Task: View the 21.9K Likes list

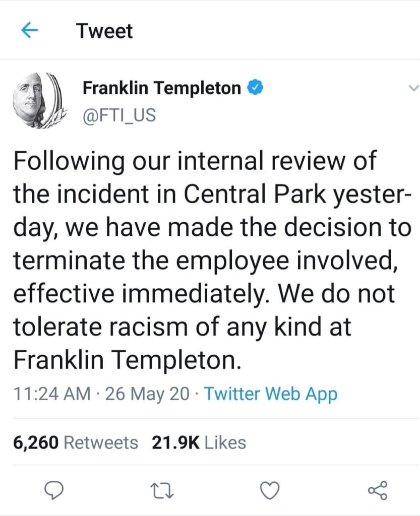Action: coord(199,443)
